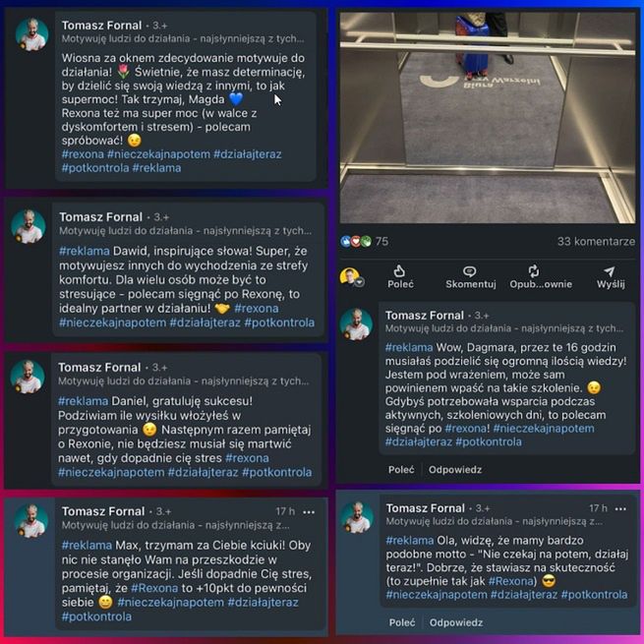
Task: Click the Opub...ownie repost arrows icon
Action: 534,270
